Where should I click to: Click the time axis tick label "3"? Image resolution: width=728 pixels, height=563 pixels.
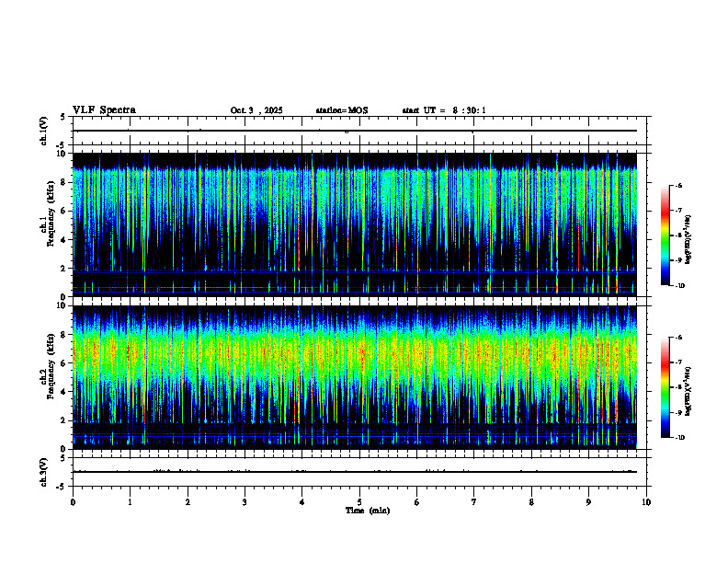tap(245, 502)
